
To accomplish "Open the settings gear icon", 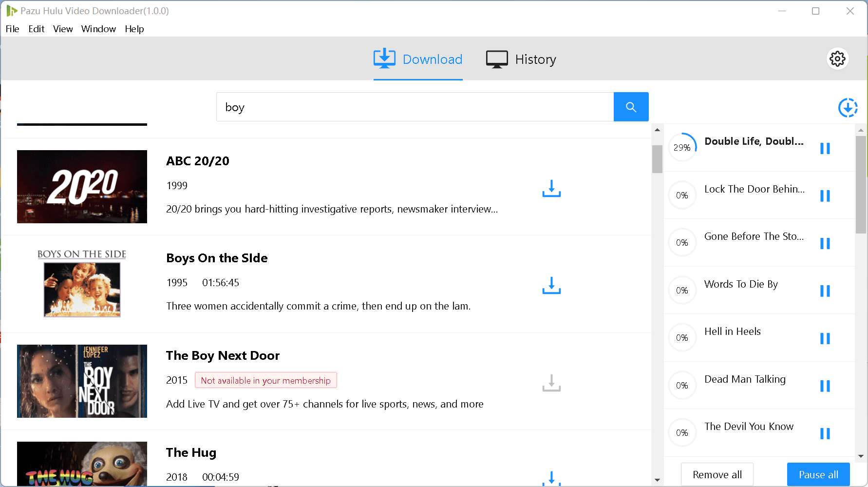I will click(837, 59).
